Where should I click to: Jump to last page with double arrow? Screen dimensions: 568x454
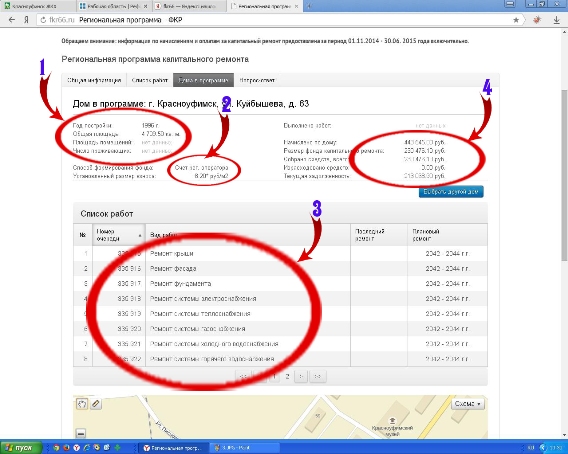318,376
